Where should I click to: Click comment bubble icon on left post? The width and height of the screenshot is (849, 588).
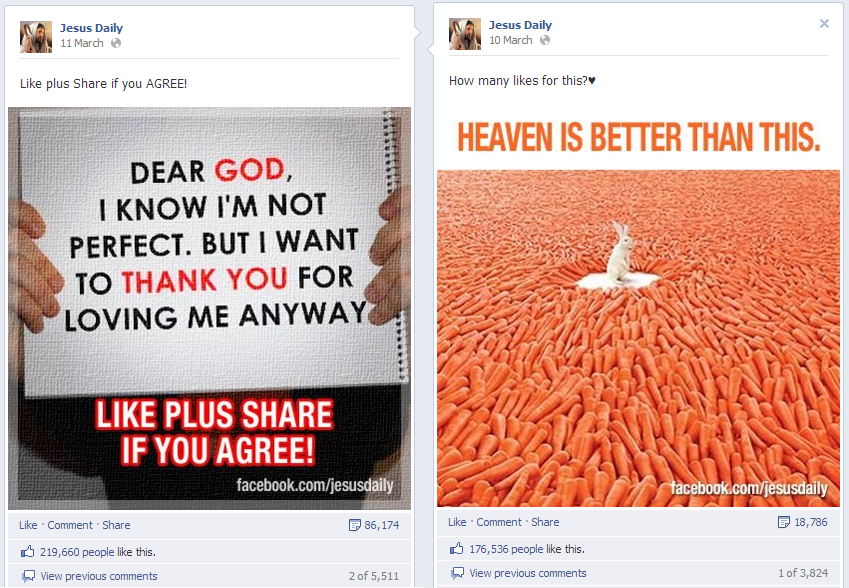coord(28,576)
